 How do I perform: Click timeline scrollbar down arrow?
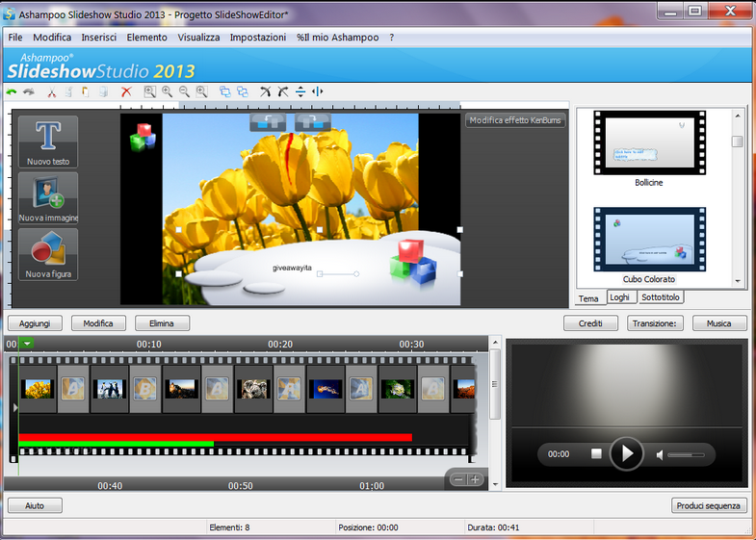495,484
